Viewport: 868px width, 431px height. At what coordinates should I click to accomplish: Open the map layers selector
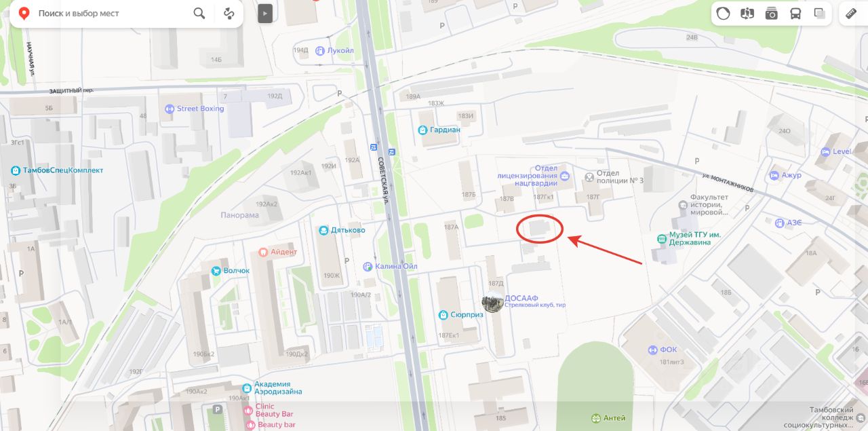click(x=819, y=14)
